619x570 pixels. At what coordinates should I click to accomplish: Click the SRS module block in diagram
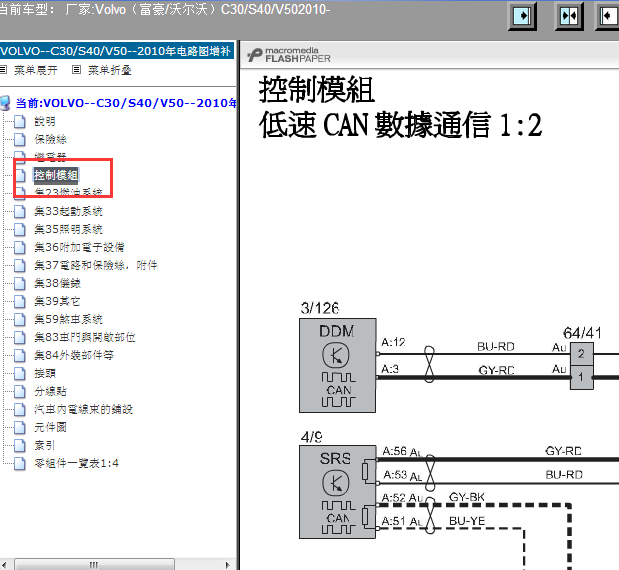[338, 492]
